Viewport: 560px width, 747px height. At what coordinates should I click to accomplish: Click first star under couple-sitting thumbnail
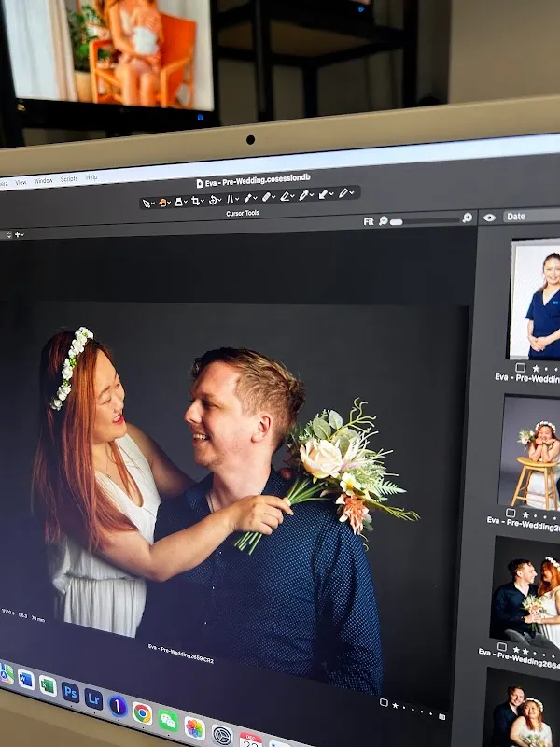pos(516,649)
